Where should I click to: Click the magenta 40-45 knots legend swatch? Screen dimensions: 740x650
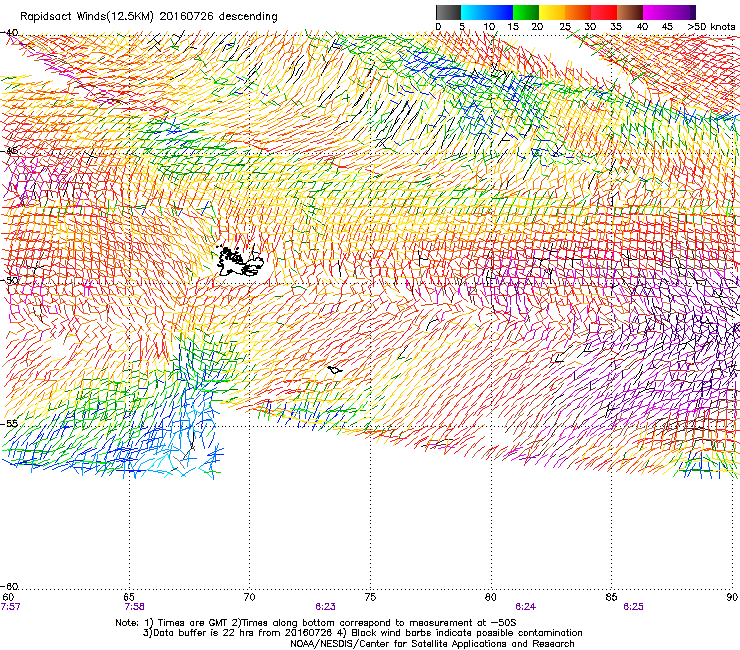pyautogui.click(x=656, y=12)
